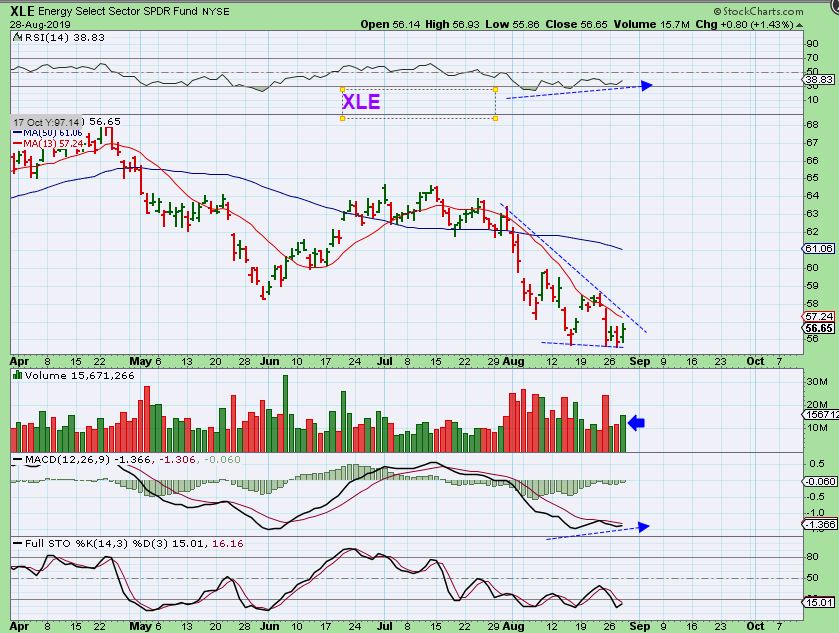The image size is (839, 633).
Task: Click the 'Jul' month label on the bottom time axis
Action: pos(385,626)
